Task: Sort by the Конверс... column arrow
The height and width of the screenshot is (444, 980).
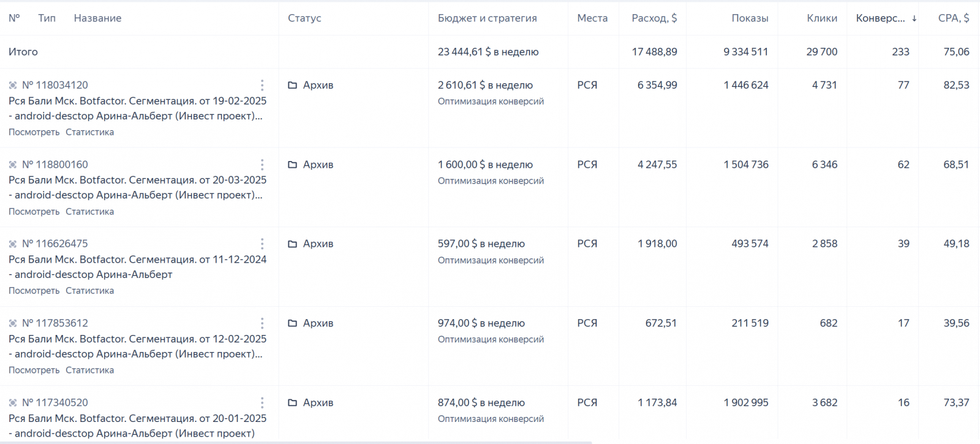Action: 914,18
